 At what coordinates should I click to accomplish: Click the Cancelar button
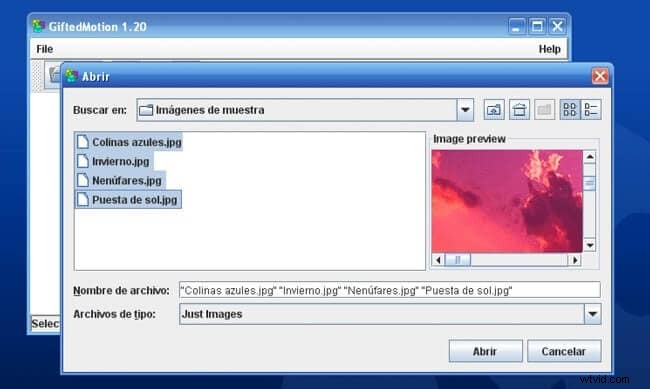564,351
